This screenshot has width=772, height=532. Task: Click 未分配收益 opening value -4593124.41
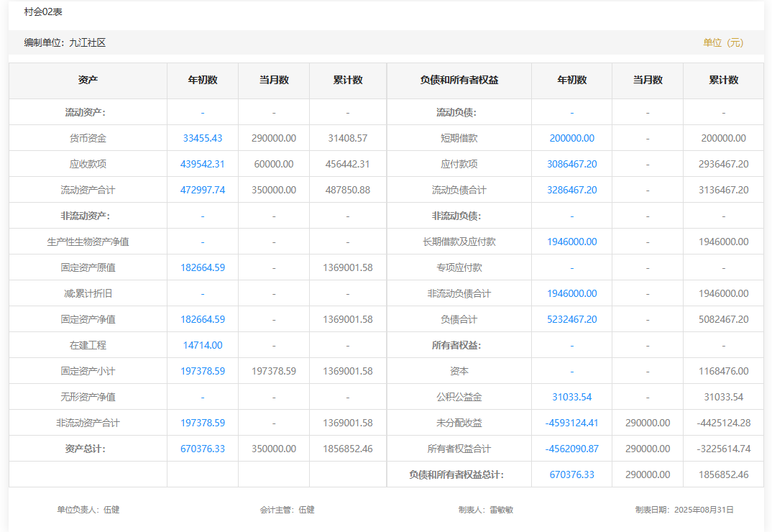coord(571,423)
